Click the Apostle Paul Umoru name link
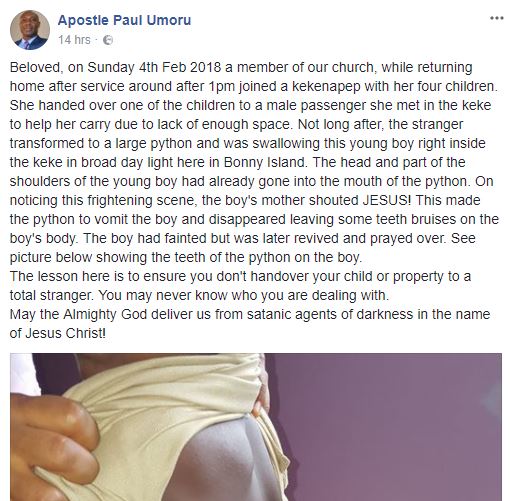This screenshot has height=501, width=510. click(x=124, y=20)
